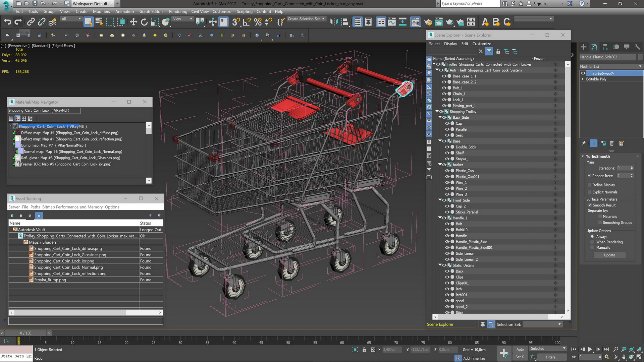Click Zoom Extents viewport icon
This screenshot has height=362, width=644.
coord(631,349)
